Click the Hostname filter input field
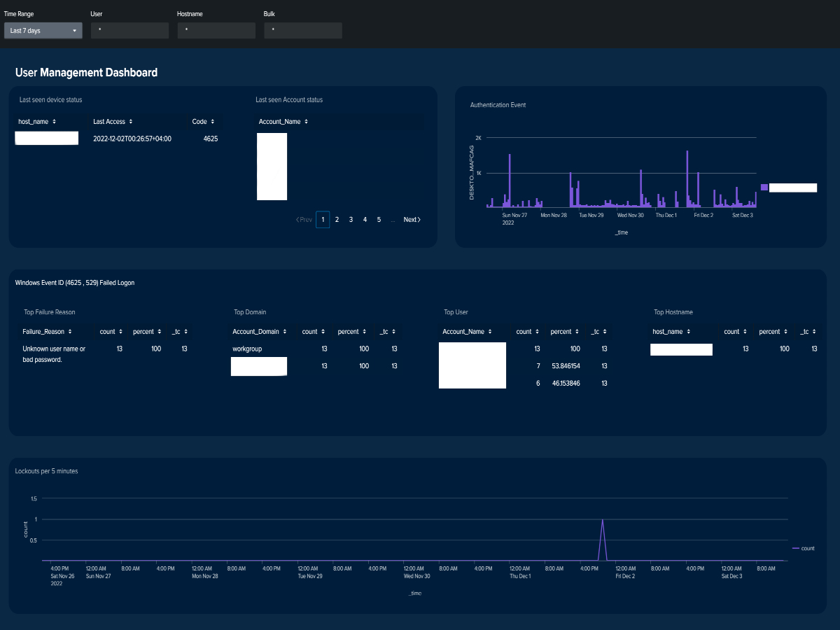 click(x=216, y=31)
